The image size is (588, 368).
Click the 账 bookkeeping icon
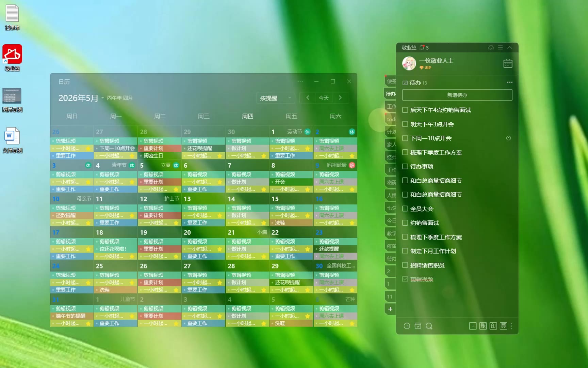pyautogui.click(x=483, y=326)
